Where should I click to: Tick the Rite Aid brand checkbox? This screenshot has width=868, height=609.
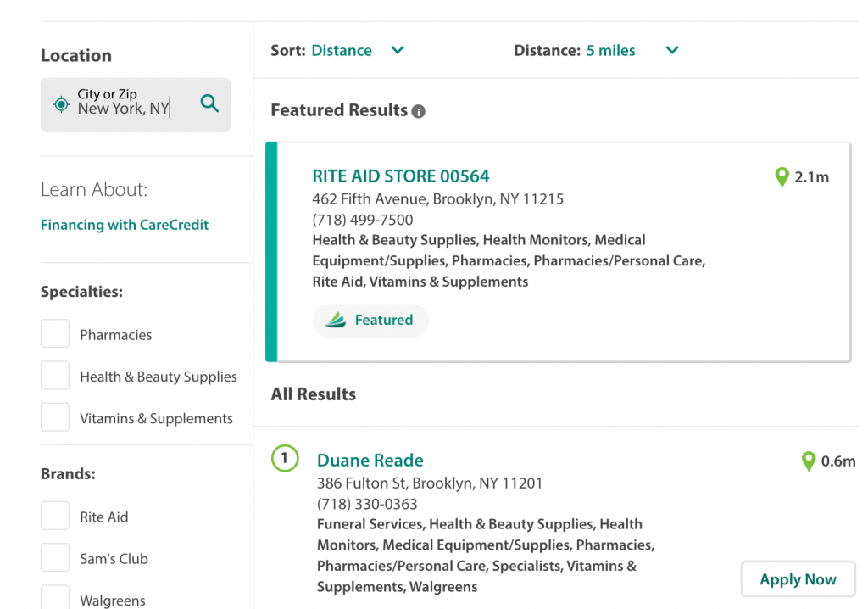55,516
